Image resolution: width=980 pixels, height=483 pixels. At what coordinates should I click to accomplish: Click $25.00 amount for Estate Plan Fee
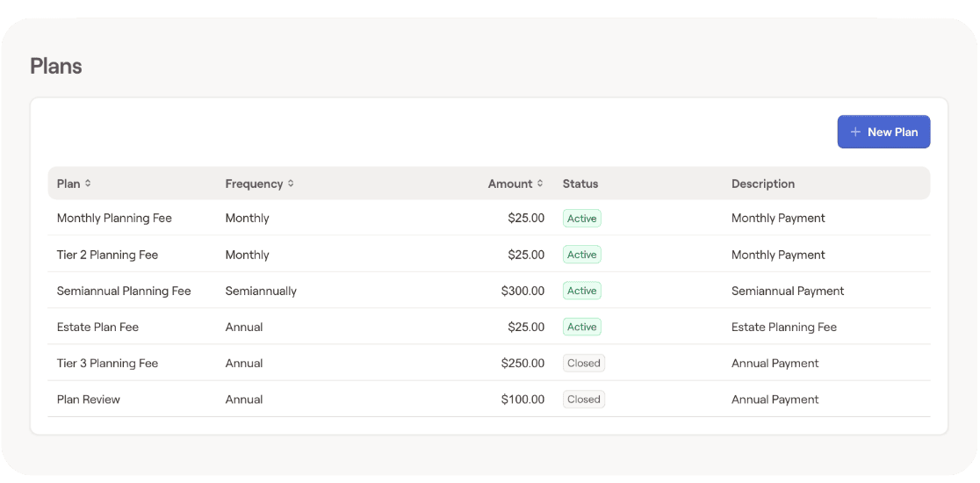tap(526, 328)
